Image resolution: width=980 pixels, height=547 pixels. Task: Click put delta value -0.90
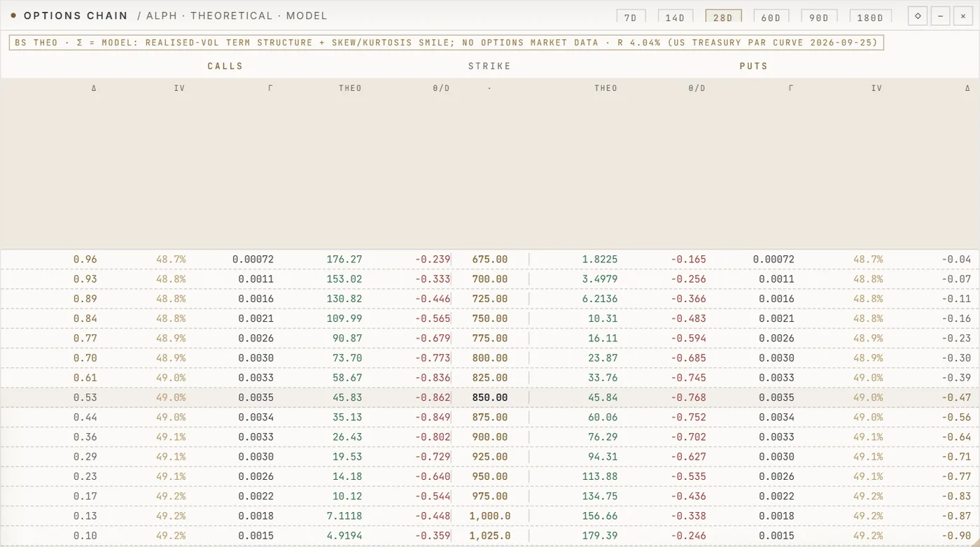pyautogui.click(x=956, y=536)
